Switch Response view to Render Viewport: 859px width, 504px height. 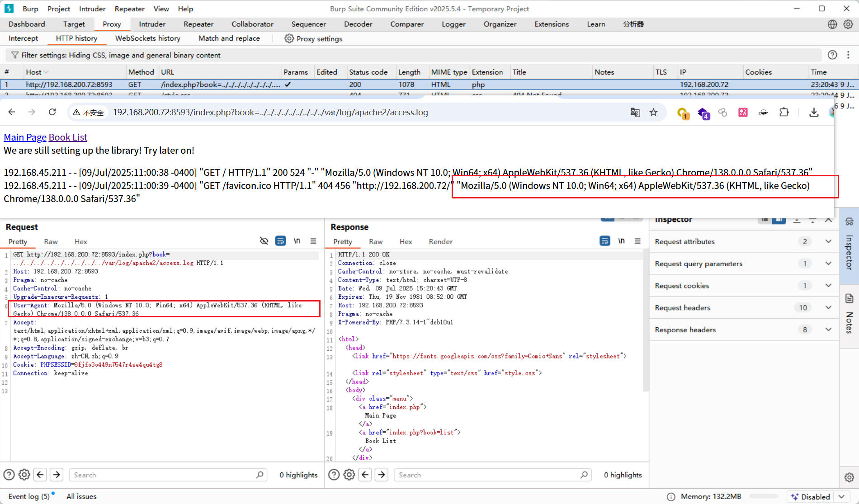[x=440, y=242]
